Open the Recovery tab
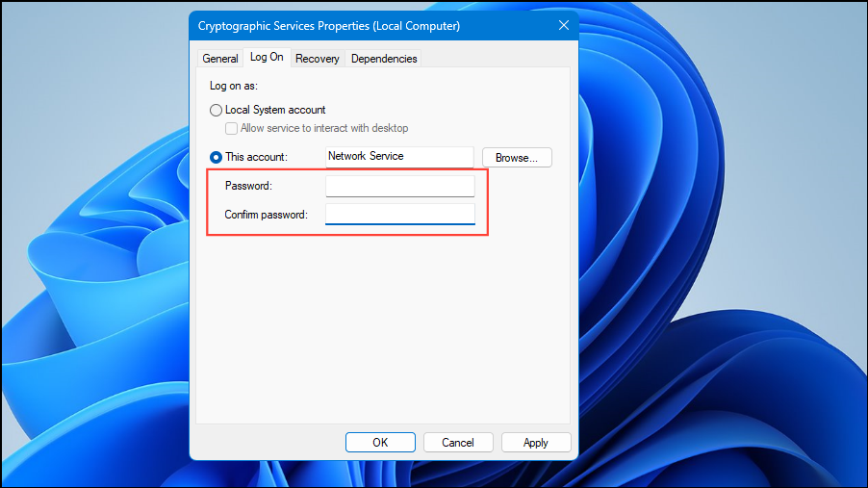This screenshot has width=868, height=488. (x=318, y=59)
